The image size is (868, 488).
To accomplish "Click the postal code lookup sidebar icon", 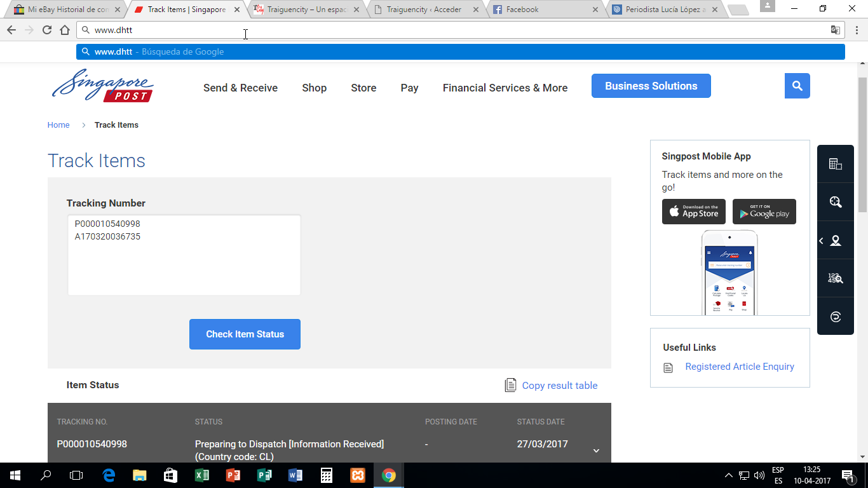I will tap(836, 278).
